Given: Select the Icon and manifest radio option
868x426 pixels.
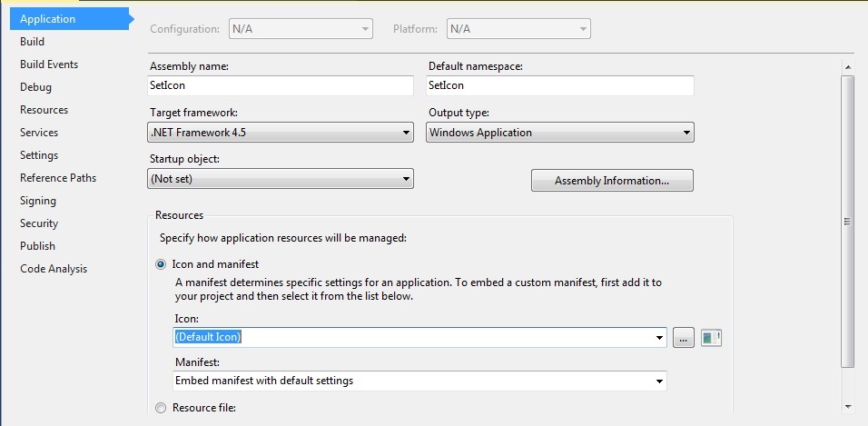Looking at the screenshot, I should [161, 265].
